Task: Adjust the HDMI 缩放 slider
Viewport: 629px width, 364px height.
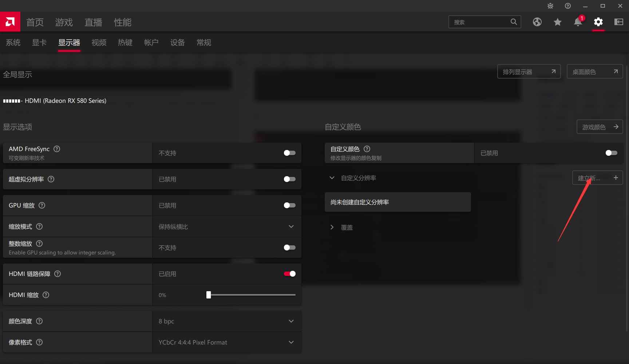Action: (x=208, y=295)
